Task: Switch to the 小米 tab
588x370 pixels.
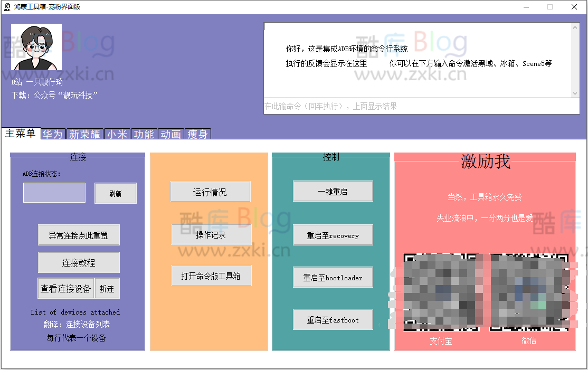Action: [x=117, y=134]
